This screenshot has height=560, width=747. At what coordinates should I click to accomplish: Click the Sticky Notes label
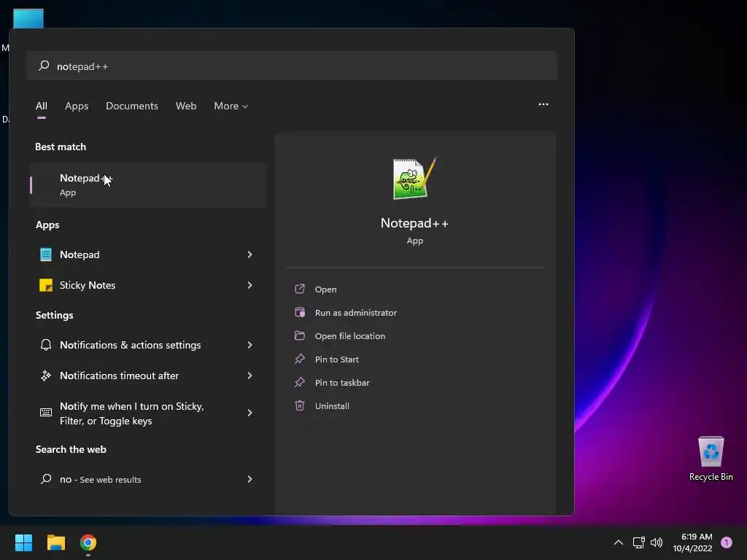pos(88,285)
